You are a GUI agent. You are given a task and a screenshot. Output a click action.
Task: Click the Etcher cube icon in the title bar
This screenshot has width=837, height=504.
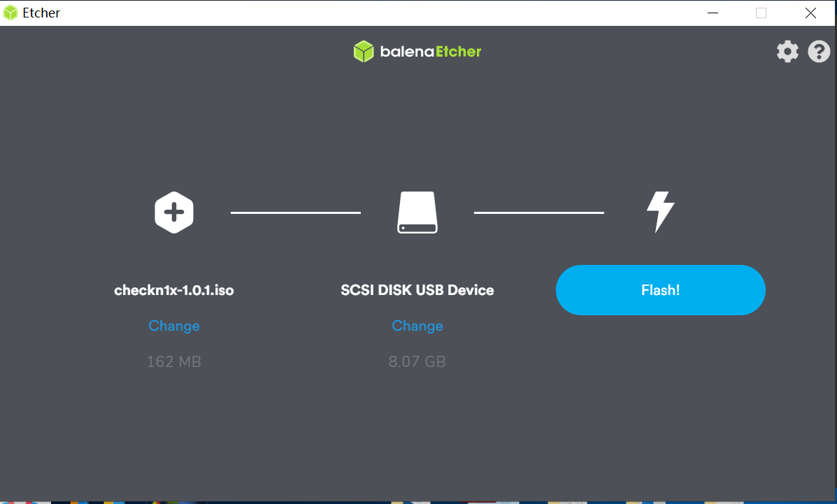pos(10,13)
